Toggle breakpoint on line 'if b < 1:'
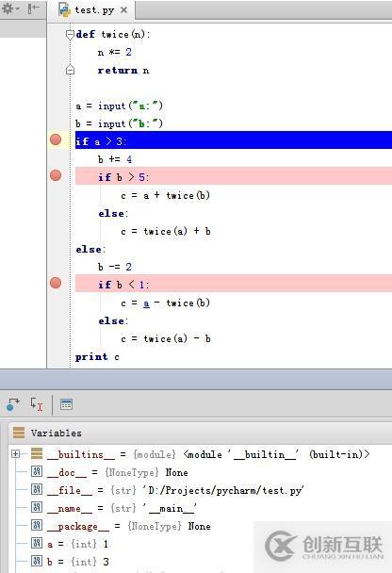Screen dimensions: 392x573 [x=56, y=283]
